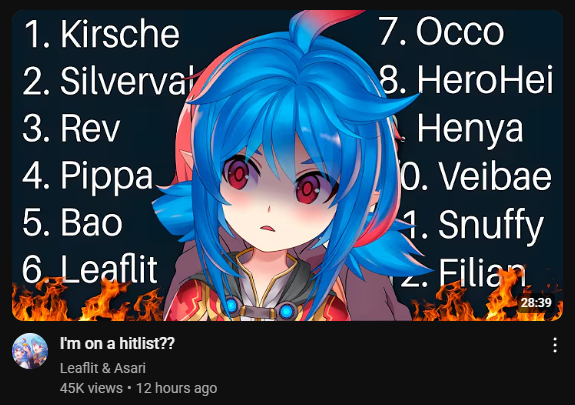Image resolution: width=575 pixels, height=405 pixels.
Task: Click the 28:39 duration badge
Action: 536,303
